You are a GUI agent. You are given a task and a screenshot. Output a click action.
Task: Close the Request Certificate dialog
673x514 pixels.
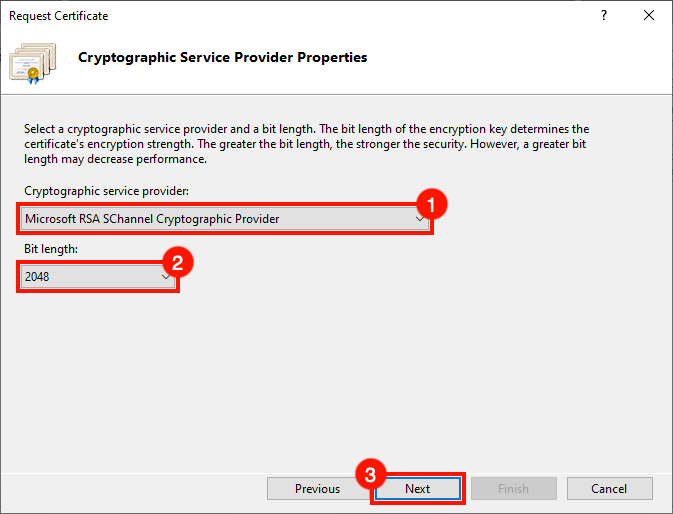click(649, 16)
